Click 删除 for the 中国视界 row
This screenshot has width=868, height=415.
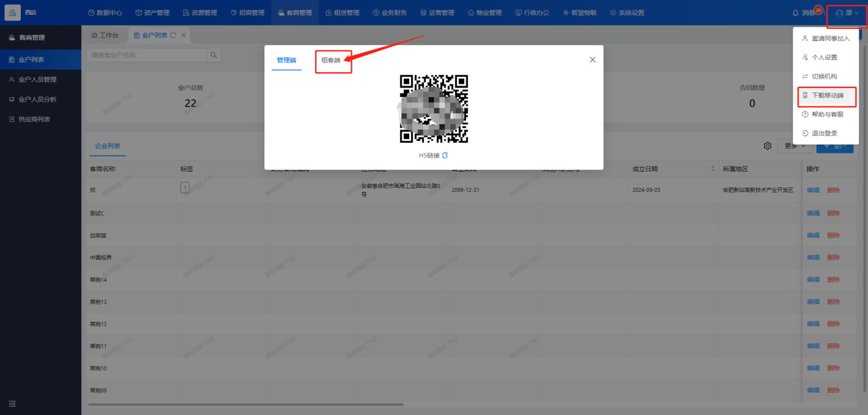tap(833, 258)
